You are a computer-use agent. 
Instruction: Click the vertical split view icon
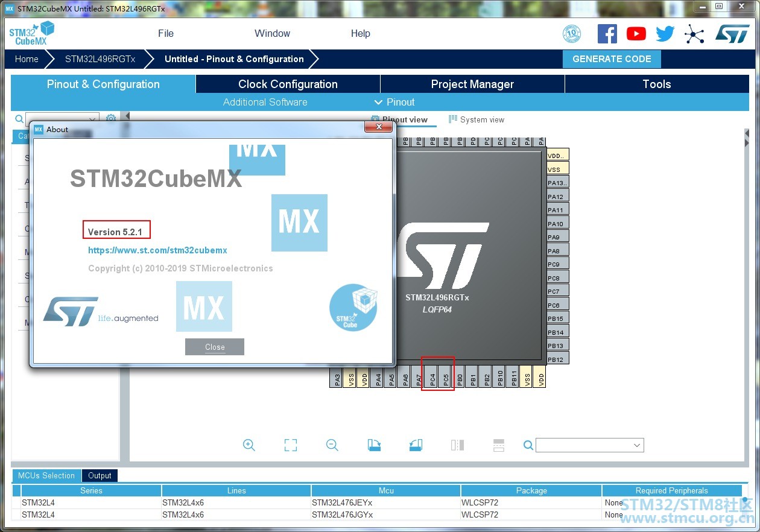[457, 445]
